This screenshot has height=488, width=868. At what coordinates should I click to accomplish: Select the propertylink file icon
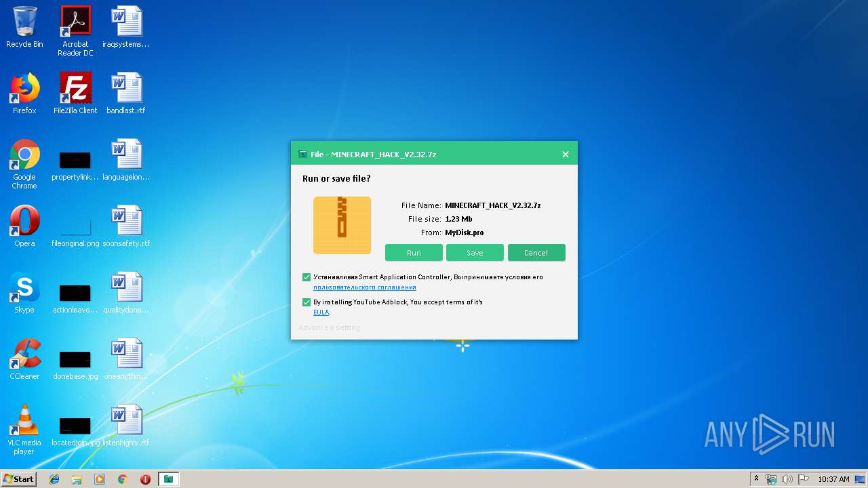75,166
